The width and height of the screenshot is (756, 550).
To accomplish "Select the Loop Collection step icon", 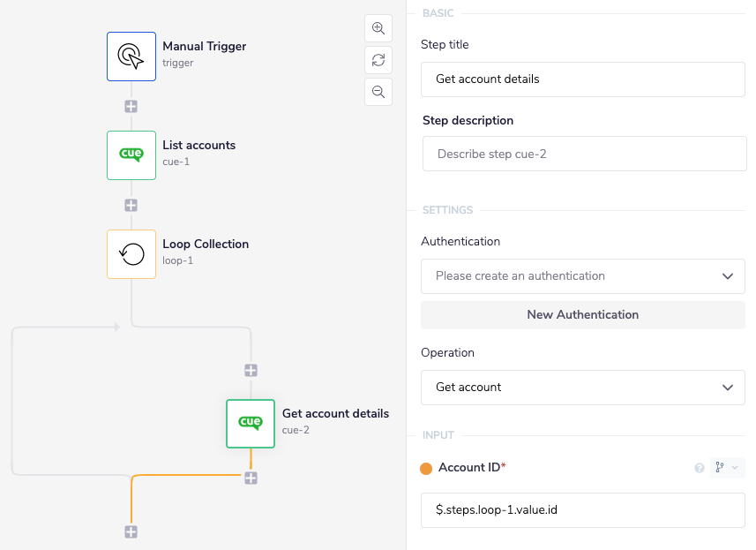I will (x=131, y=254).
